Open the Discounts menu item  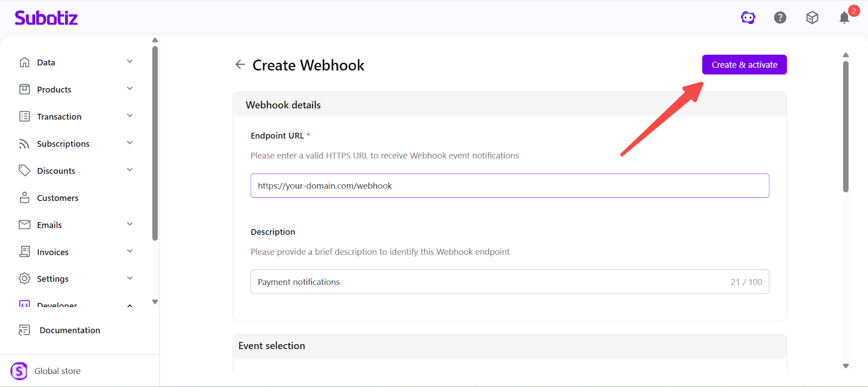pyautogui.click(x=56, y=171)
